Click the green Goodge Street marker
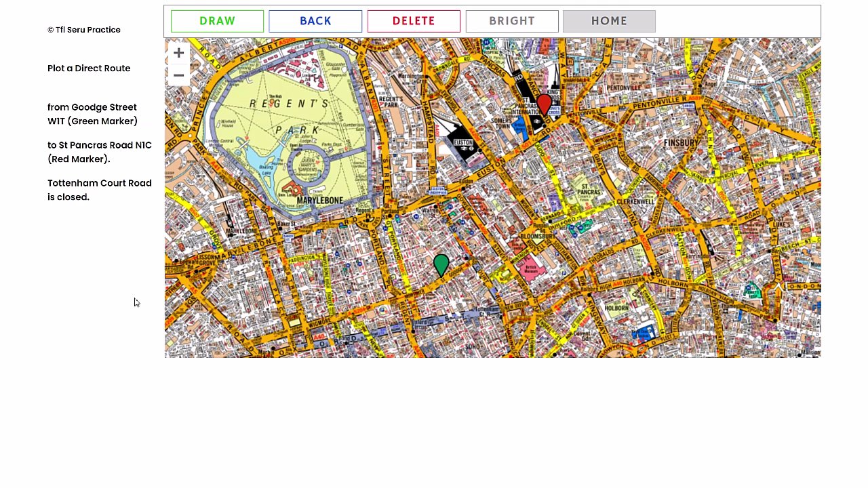This screenshot has height=488, width=868. coord(441,265)
